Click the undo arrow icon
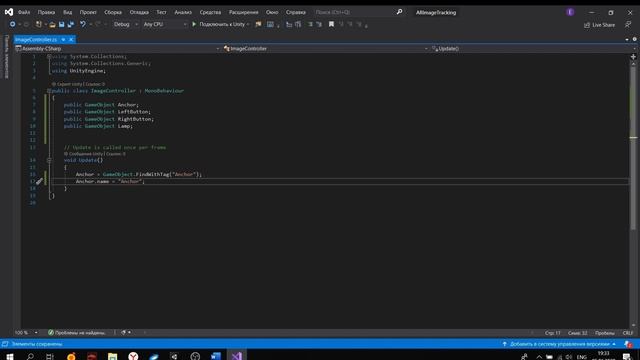Screen dimensions: 640x360 click(83, 24)
